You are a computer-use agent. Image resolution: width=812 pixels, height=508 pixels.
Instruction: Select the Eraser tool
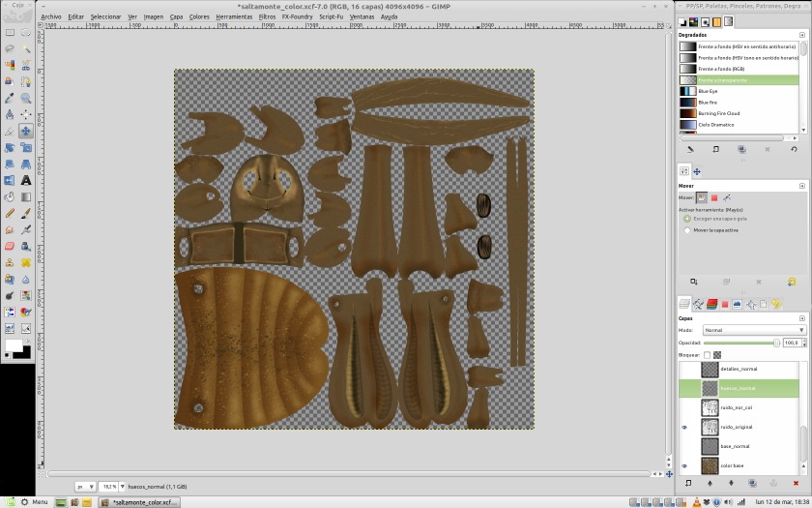click(10, 246)
